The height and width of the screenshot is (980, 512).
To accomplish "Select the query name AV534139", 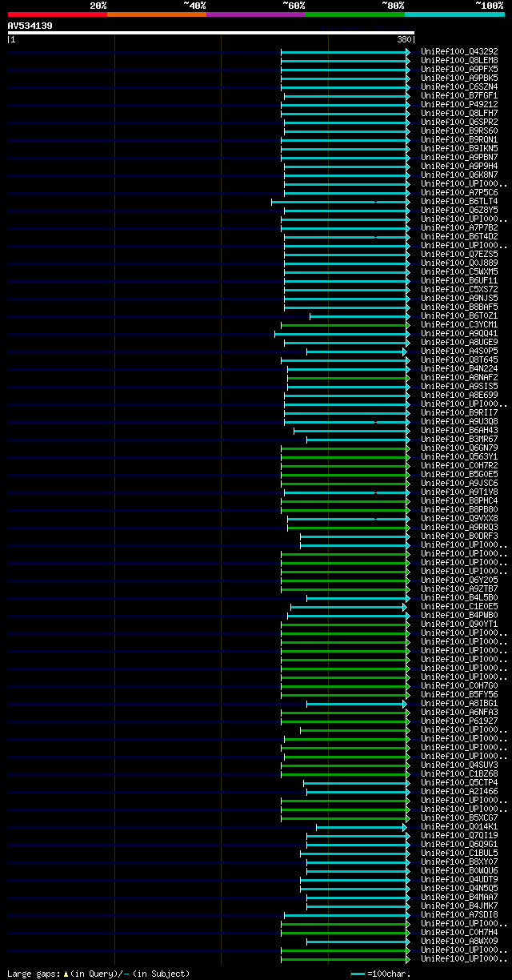I will [x=30, y=26].
